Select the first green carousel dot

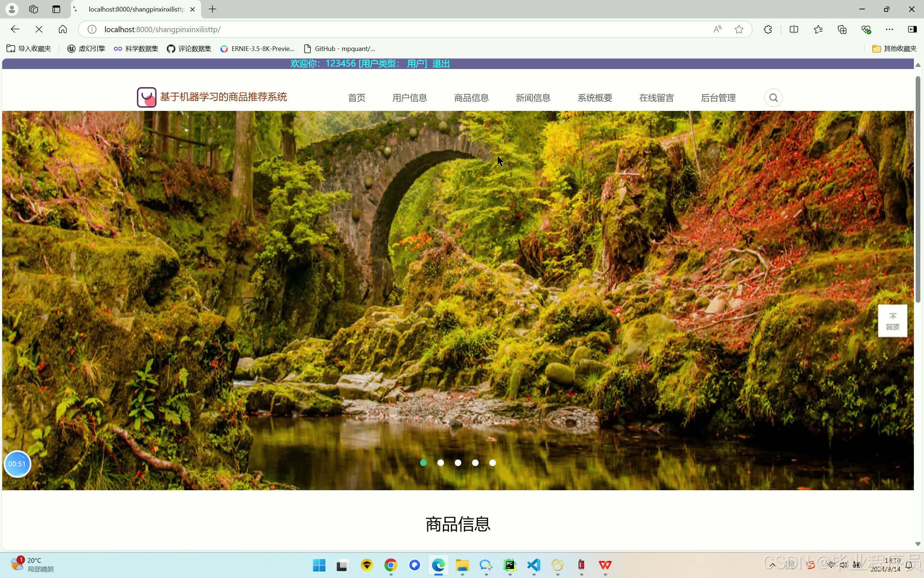[x=423, y=463]
